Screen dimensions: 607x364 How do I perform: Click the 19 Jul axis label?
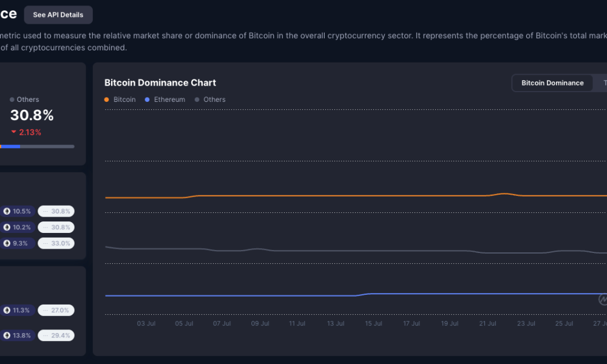pos(449,323)
